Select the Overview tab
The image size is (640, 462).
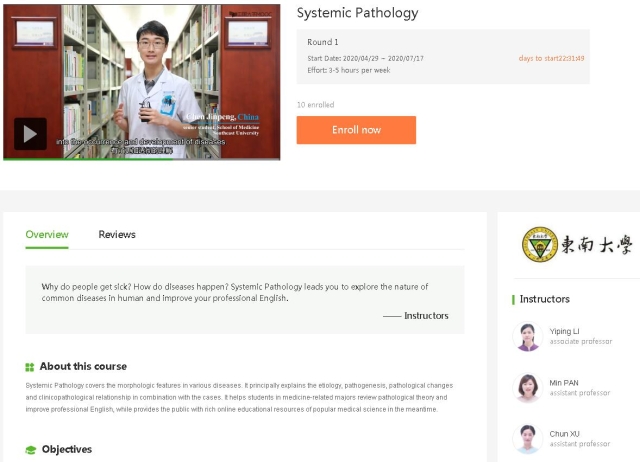[47, 234]
